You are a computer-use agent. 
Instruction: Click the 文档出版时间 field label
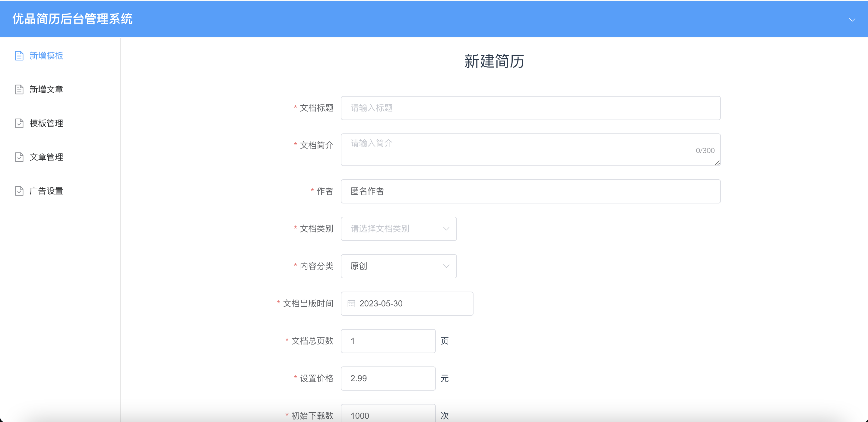point(308,304)
